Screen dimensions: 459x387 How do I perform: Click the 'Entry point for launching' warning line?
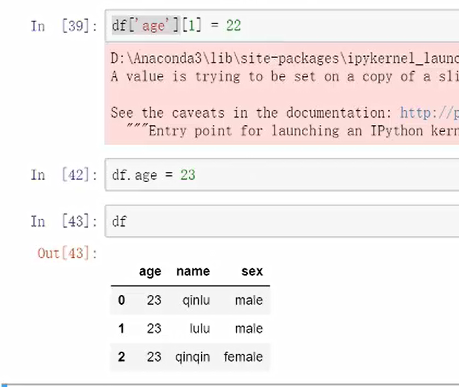pyautogui.click(x=293, y=131)
